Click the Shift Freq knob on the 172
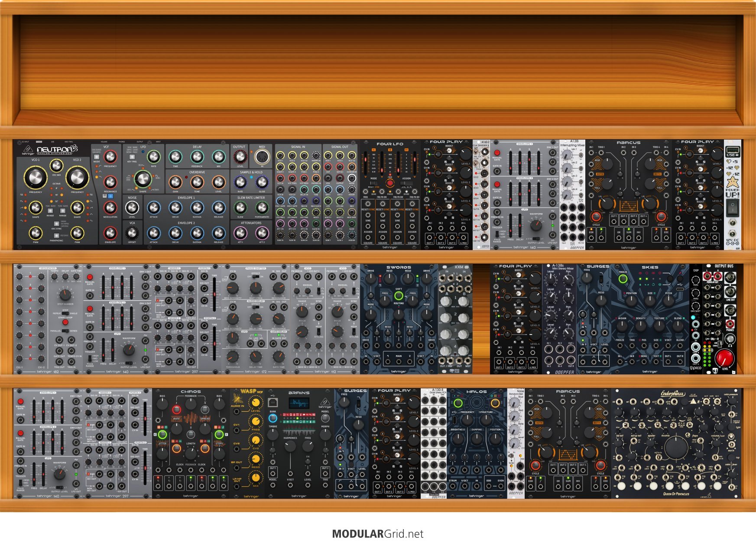Image resolution: width=756 pixels, height=543 pixels. (256, 289)
